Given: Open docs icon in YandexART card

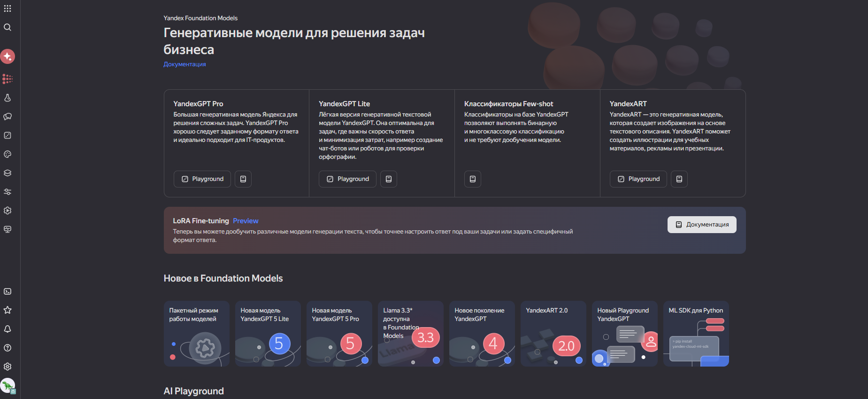Looking at the screenshot, I should [x=679, y=179].
